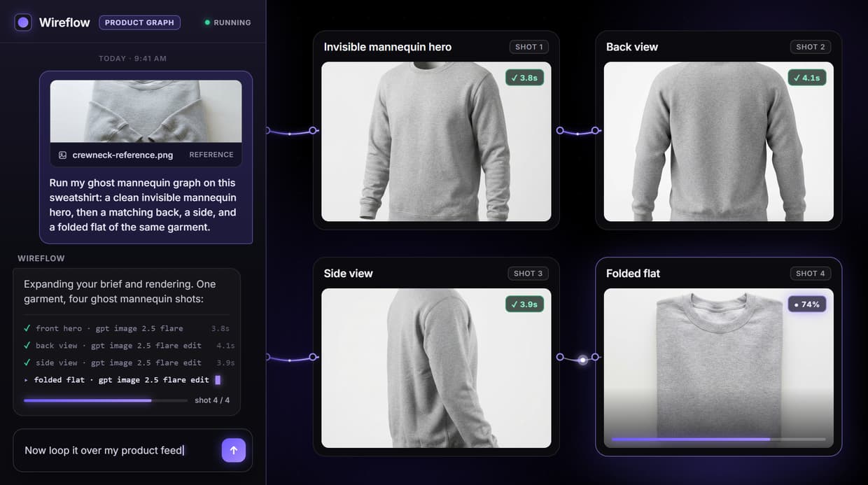The width and height of the screenshot is (868, 485).
Task: Click the WIREFLOW sender label
Action: click(41, 258)
